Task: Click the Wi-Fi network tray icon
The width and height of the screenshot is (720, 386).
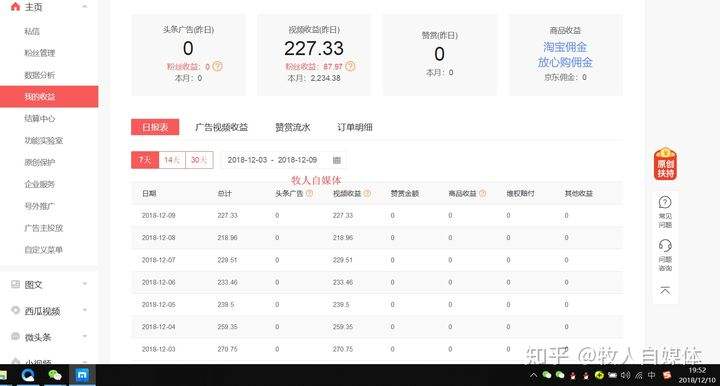Action: [639, 375]
